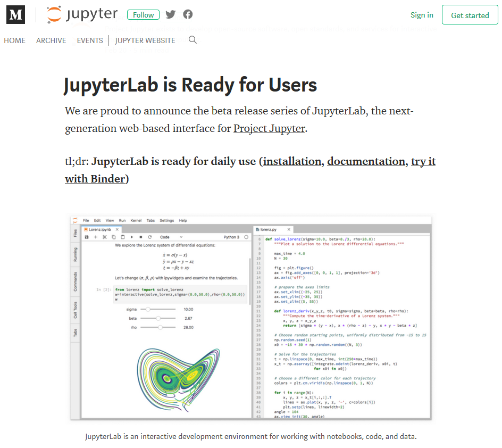The width and height of the screenshot is (502, 448).
Task: Click the copy cell icon
Action: click(113, 237)
